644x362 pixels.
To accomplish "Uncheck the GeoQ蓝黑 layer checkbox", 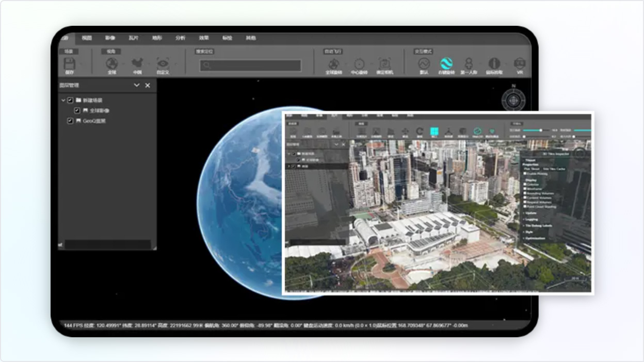I will tap(71, 121).
